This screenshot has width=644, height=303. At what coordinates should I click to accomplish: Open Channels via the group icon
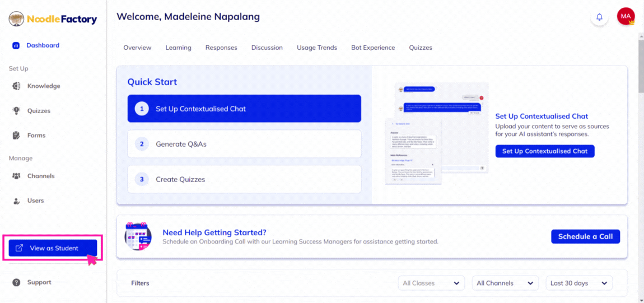[16, 176]
